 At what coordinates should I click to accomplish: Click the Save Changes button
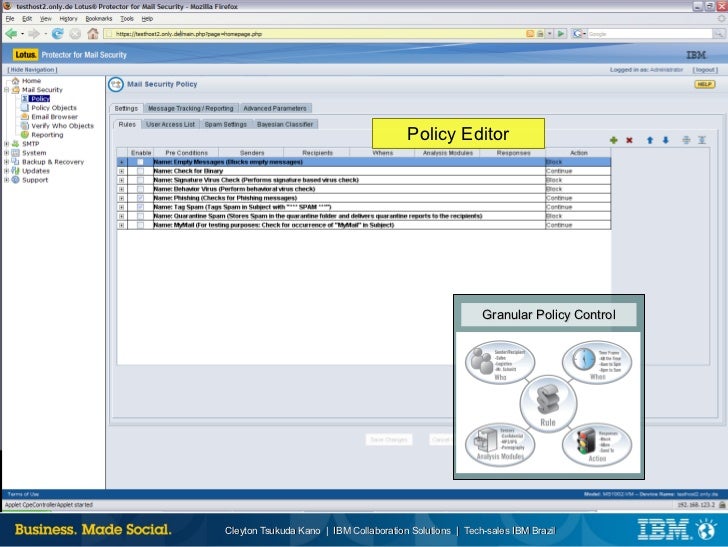[x=389, y=439]
